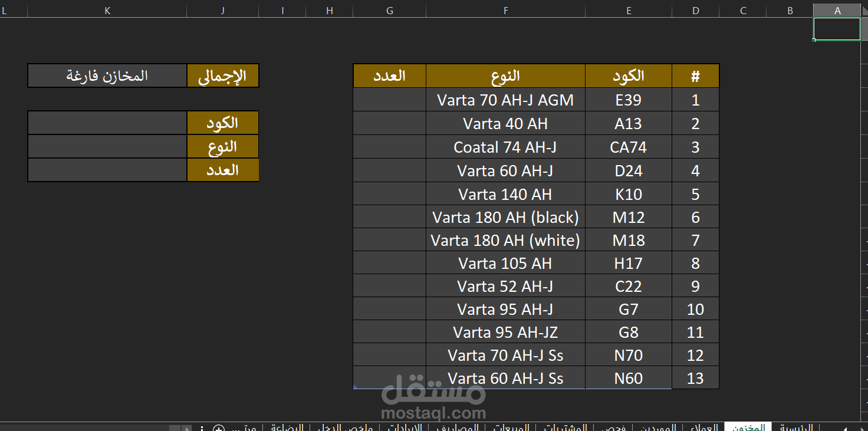The image size is (868, 431).
Task: Select the Varta 140 AH cell
Action: point(505,194)
